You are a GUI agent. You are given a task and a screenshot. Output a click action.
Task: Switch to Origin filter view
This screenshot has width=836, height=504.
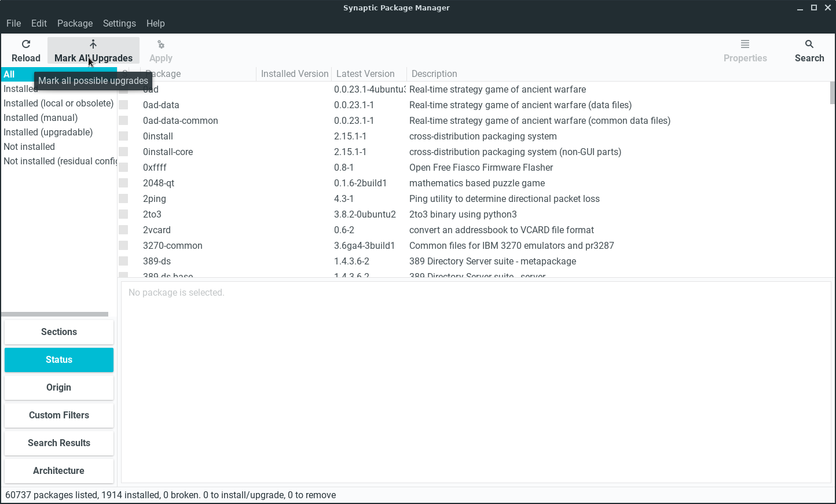coord(59,388)
